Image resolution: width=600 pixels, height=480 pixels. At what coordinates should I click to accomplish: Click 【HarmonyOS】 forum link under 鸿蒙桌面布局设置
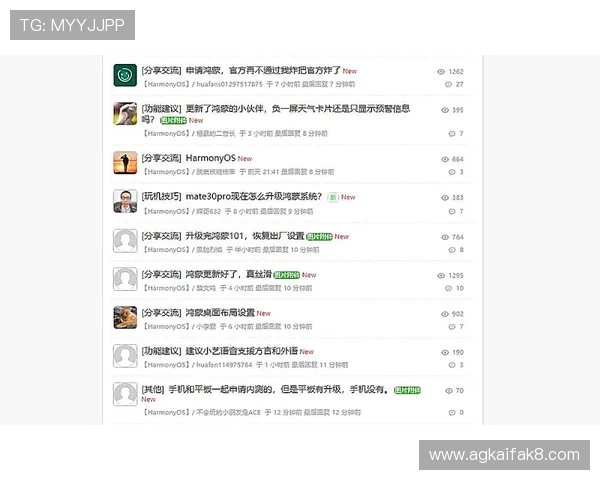click(166, 327)
